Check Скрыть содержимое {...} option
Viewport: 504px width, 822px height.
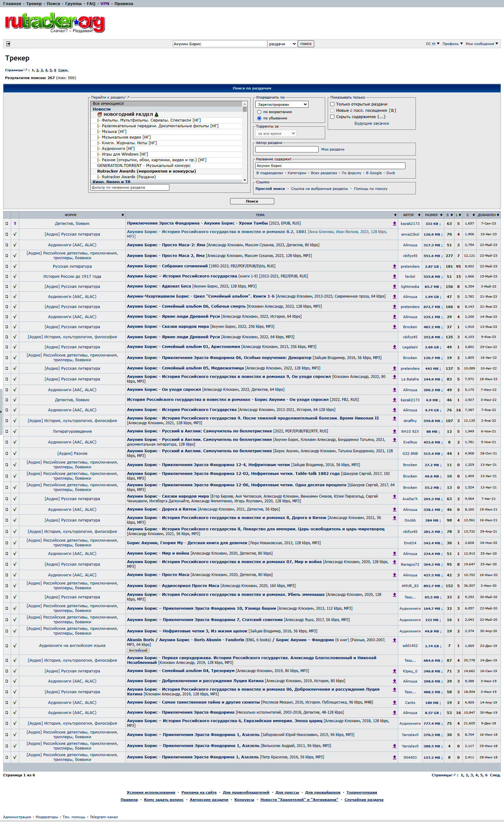(x=332, y=117)
